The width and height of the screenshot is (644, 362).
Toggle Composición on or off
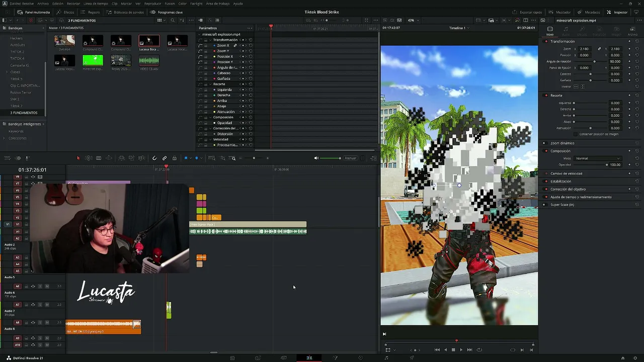(546, 151)
